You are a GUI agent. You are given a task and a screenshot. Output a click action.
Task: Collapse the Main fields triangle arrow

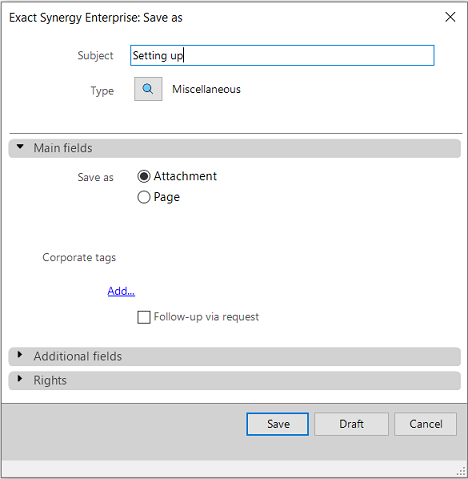[x=20, y=147]
